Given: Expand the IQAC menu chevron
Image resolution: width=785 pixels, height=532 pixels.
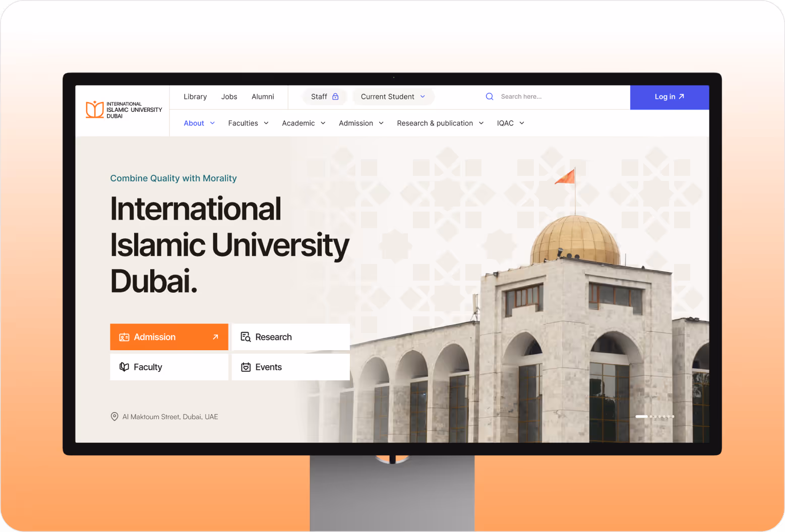Looking at the screenshot, I should pos(522,123).
